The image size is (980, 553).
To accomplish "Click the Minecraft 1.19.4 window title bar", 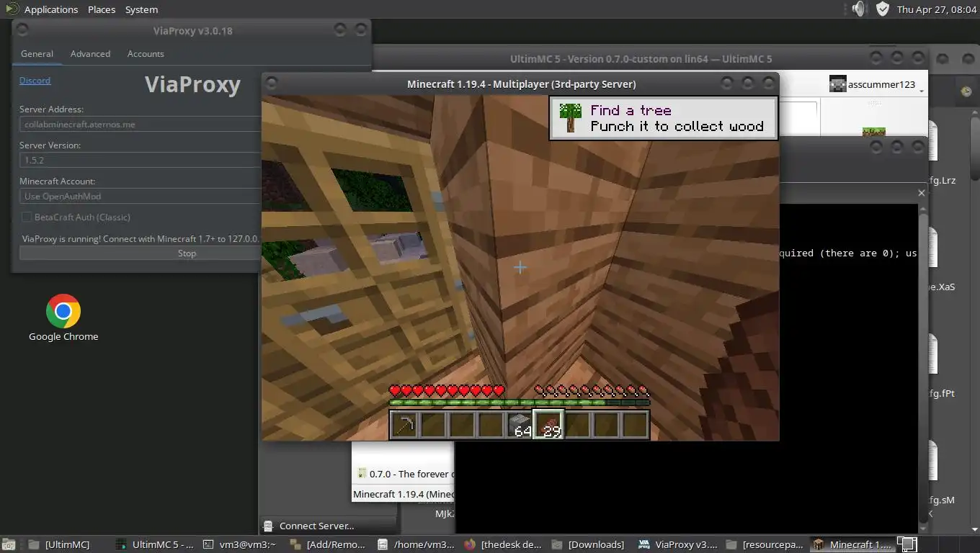I will tap(521, 84).
